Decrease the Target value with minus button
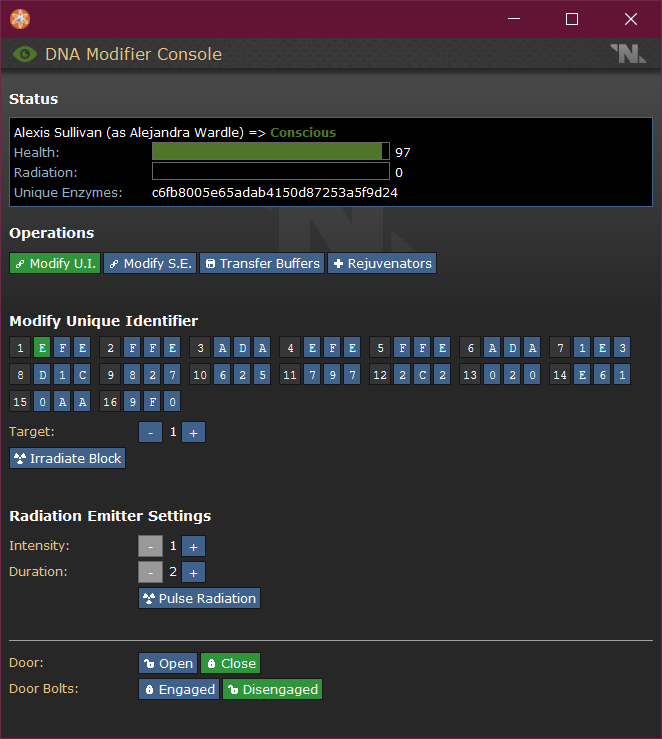This screenshot has width=662, height=739. click(x=150, y=432)
